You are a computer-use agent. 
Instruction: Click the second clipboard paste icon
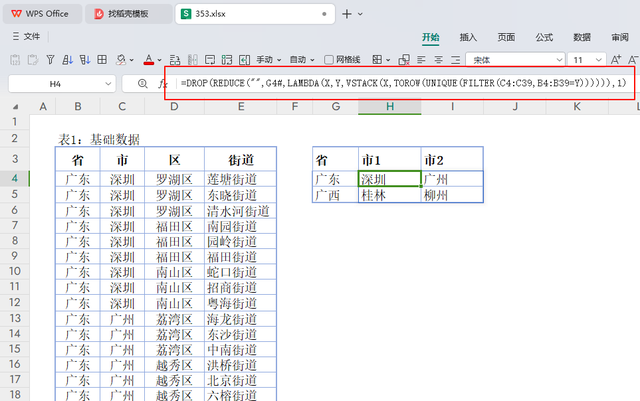tap(33, 60)
